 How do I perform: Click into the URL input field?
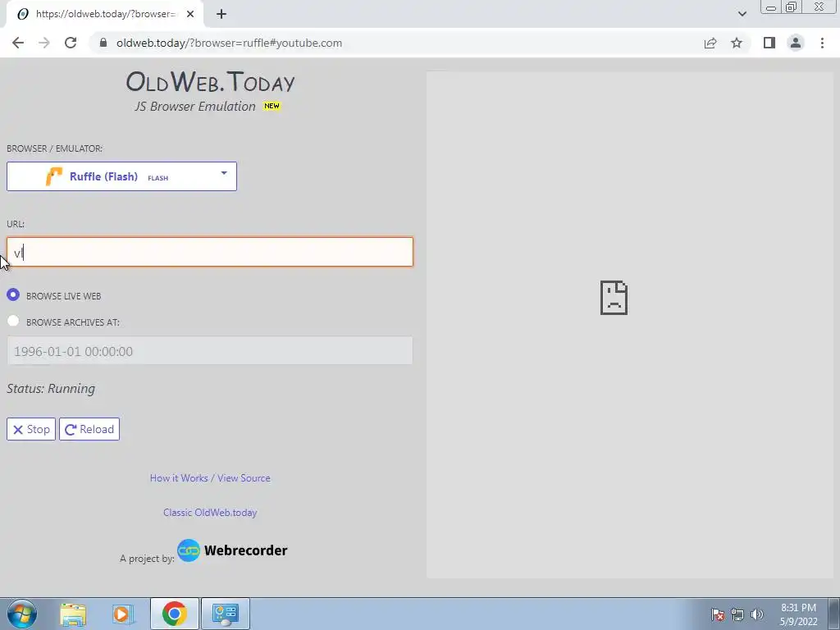(x=210, y=252)
